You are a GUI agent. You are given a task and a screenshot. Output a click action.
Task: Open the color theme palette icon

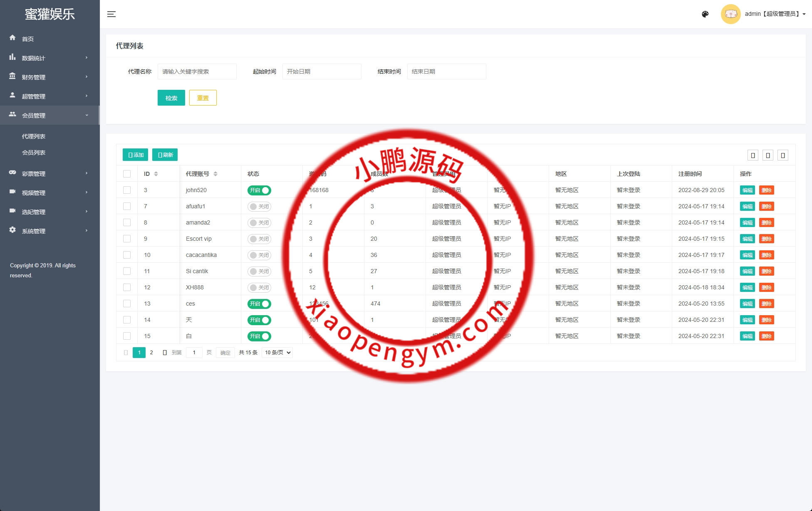705,14
